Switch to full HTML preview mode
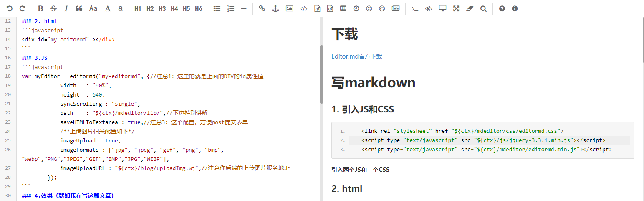This screenshot has width=644, height=201. [x=443, y=8]
